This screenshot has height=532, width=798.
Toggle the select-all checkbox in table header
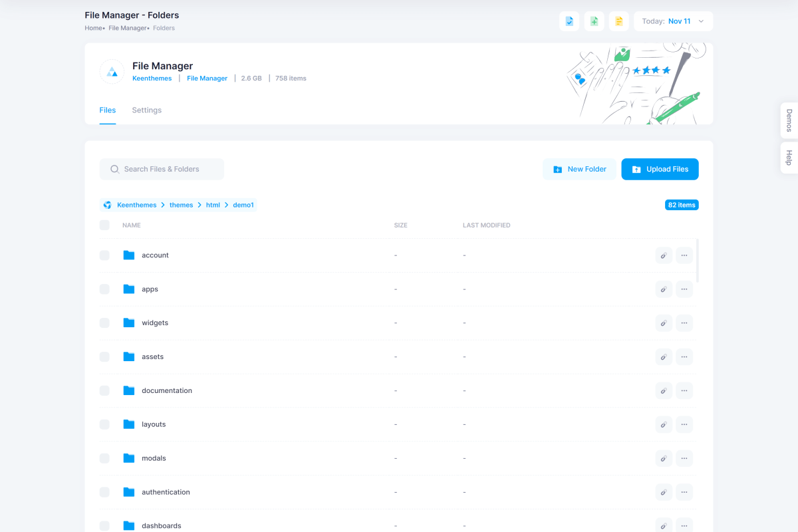(x=104, y=225)
